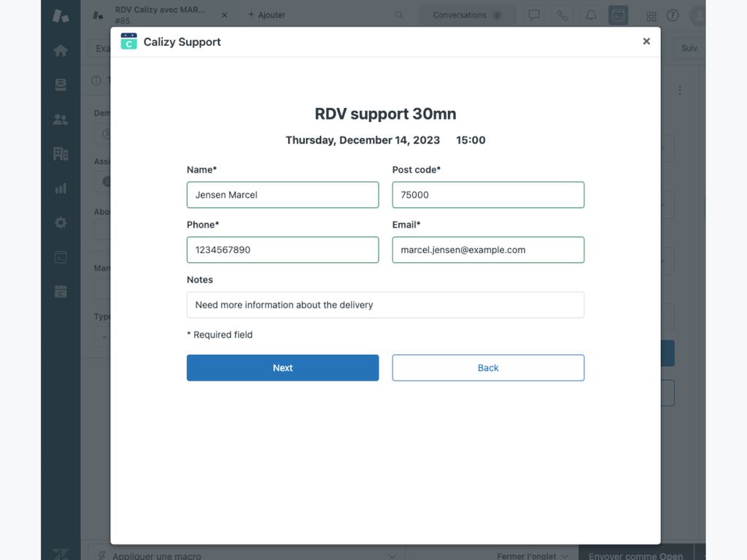Open the Customers people icon

[x=61, y=120]
